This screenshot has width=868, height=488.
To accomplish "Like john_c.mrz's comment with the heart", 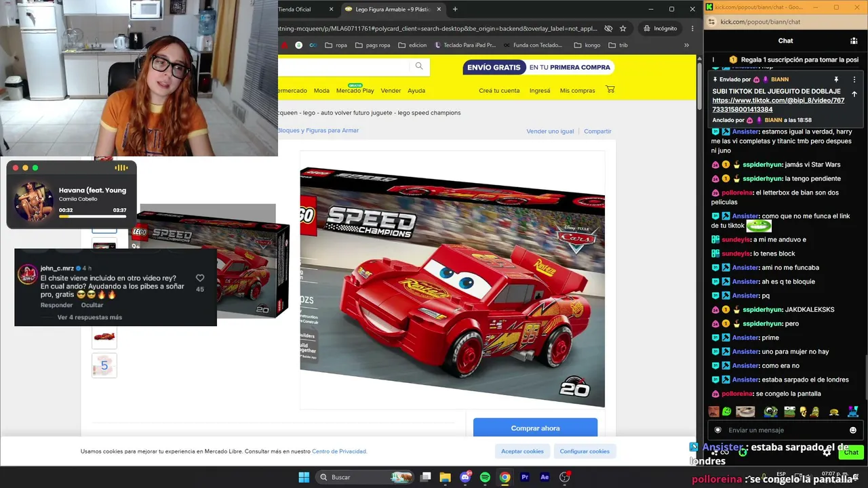I will pyautogui.click(x=200, y=278).
